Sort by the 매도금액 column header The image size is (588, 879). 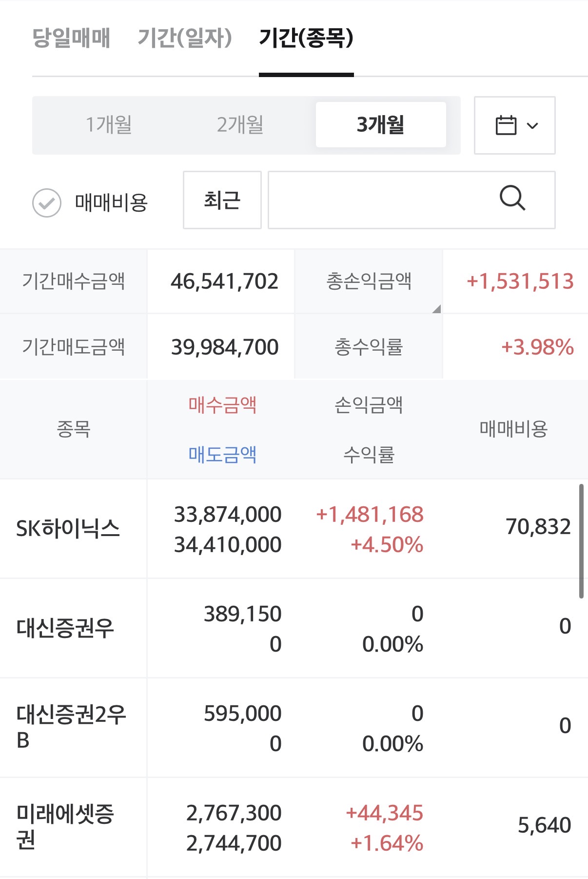tap(222, 455)
